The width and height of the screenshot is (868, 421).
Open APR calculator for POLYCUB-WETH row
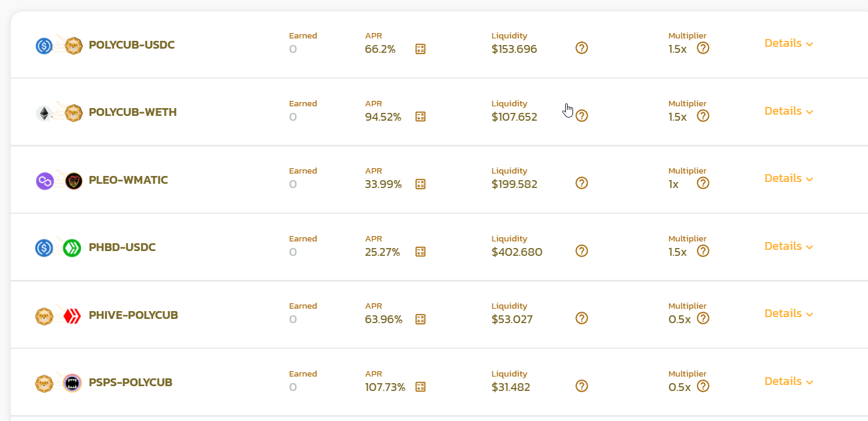(x=420, y=117)
